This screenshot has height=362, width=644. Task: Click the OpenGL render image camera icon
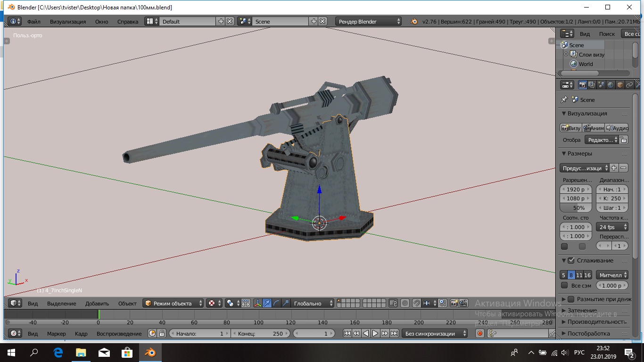click(454, 304)
